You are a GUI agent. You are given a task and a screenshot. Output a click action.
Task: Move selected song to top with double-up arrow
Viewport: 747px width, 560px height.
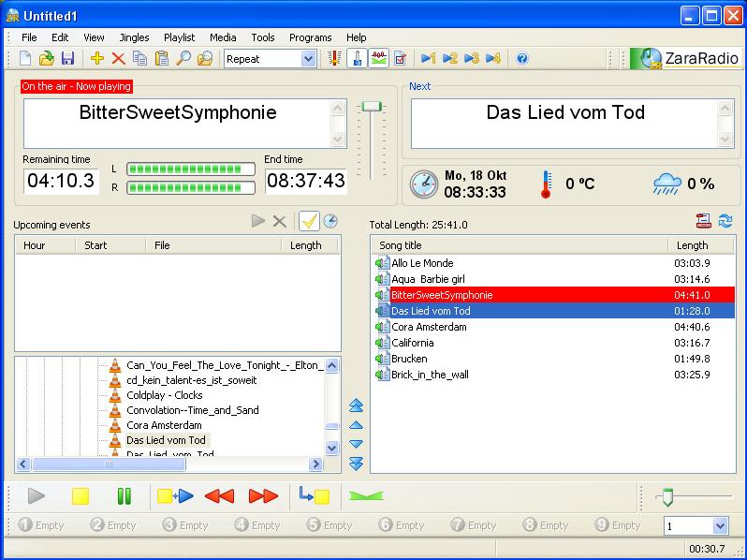(356, 406)
